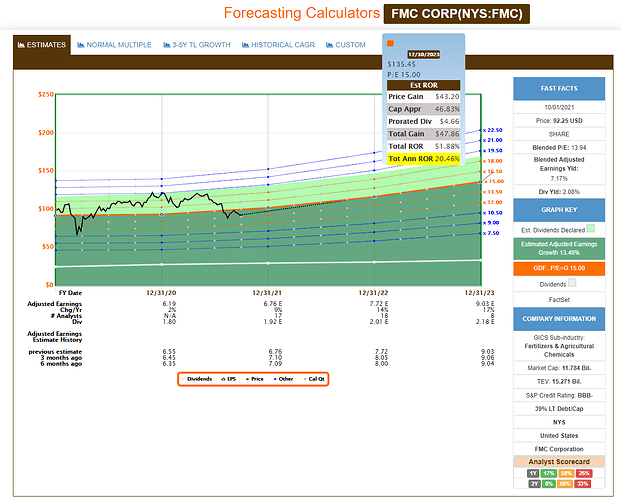Screen dimensions: 621x500
Task: Click the Forecasting Calculators title
Action: 302,13
